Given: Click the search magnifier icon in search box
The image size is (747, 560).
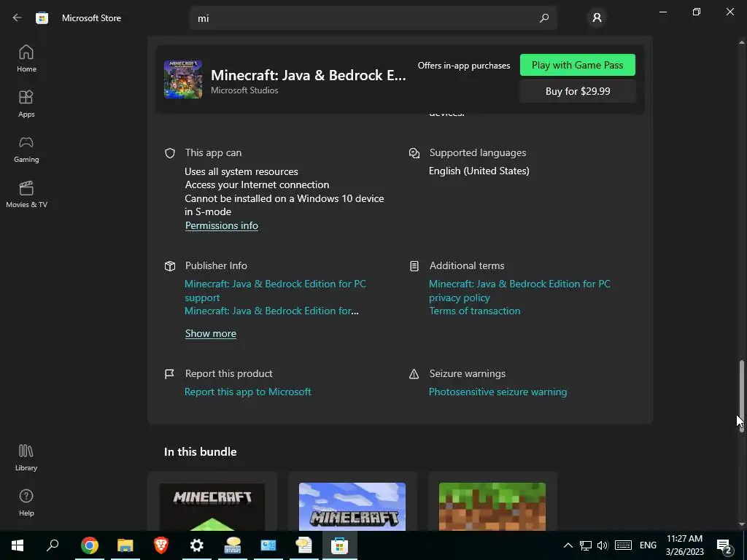Looking at the screenshot, I should [544, 18].
